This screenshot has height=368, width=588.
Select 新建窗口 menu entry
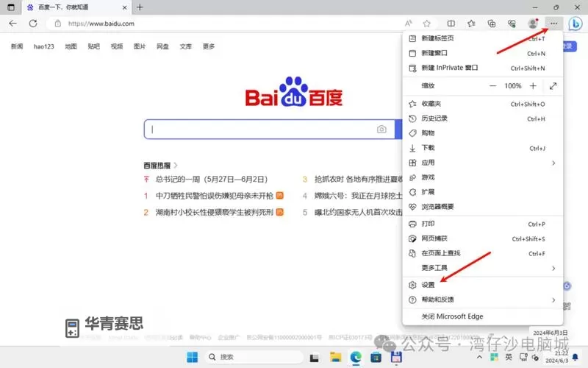[482, 53]
